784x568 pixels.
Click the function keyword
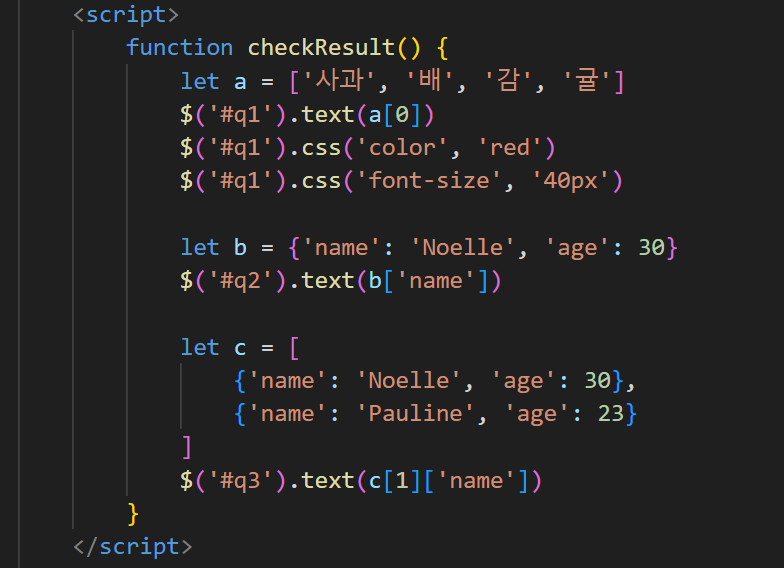(180, 48)
